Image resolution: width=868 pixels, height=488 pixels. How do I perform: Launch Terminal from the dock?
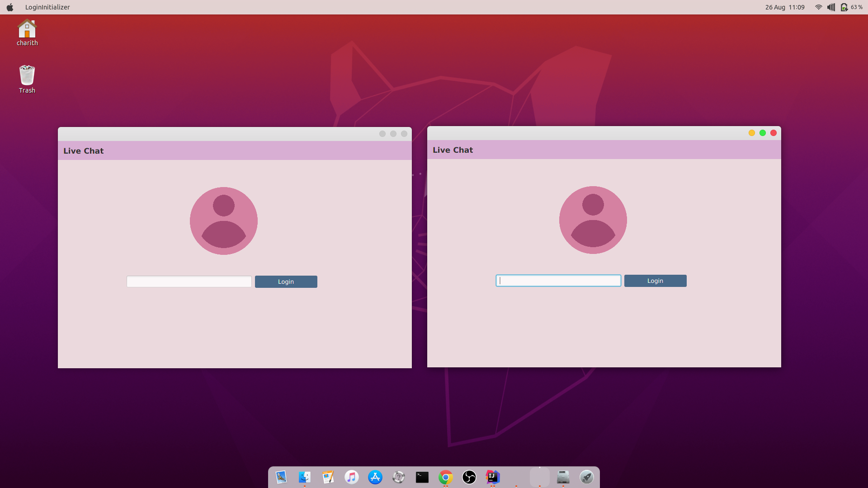(422, 477)
